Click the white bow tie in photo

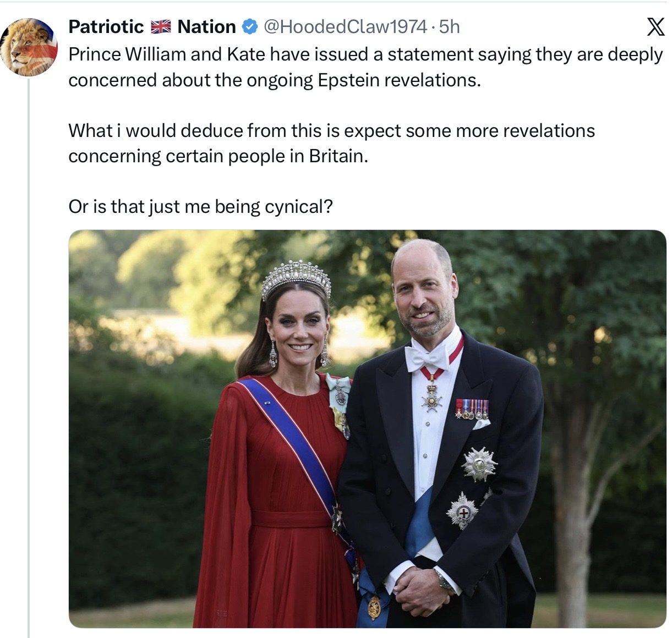coord(427,358)
